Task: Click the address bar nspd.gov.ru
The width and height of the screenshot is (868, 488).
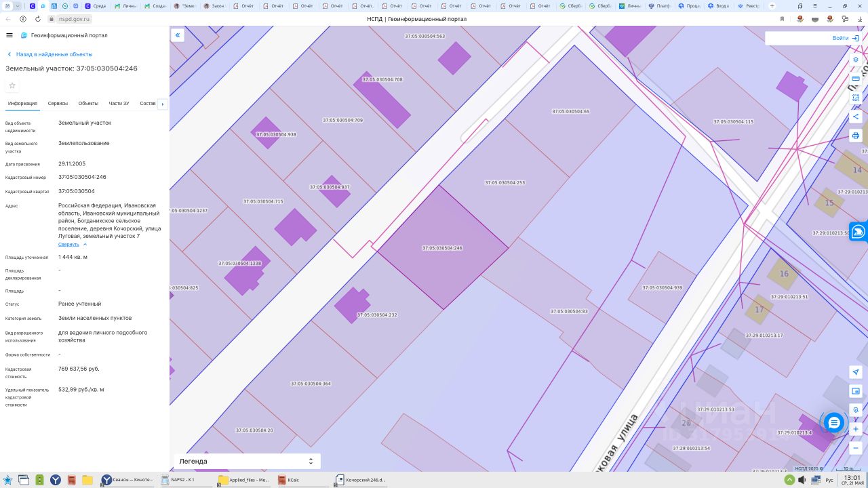Action: (x=74, y=19)
